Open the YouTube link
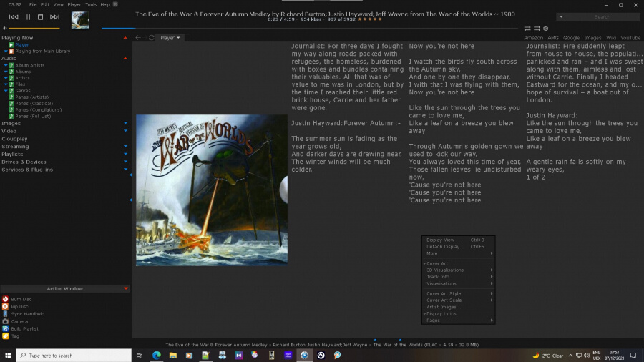Image resolution: width=644 pixels, height=362 pixels. click(630, 38)
